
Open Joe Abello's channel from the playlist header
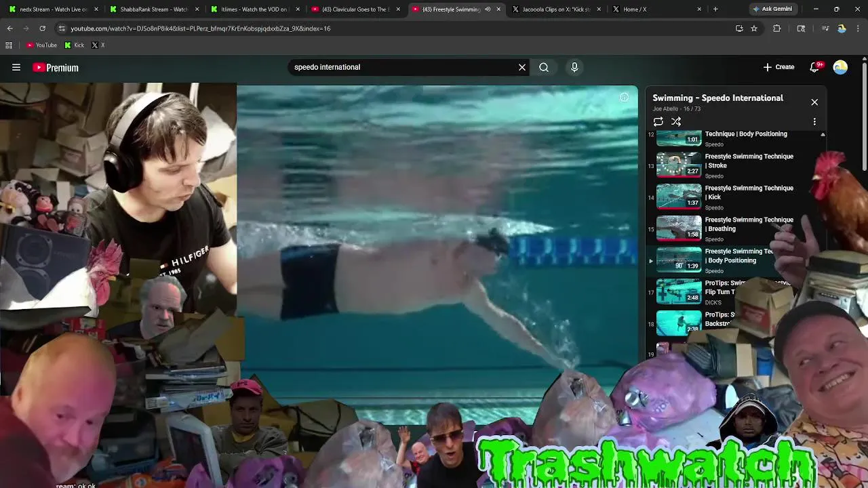click(x=665, y=109)
